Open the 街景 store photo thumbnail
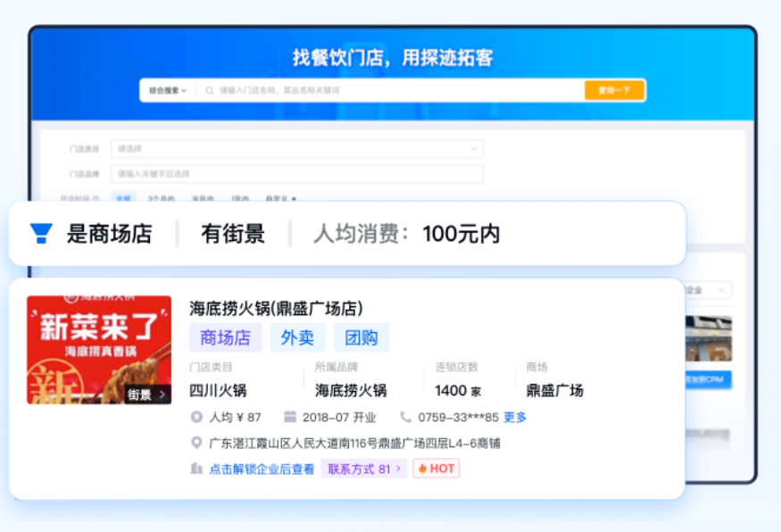781x532 pixels. (99, 350)
